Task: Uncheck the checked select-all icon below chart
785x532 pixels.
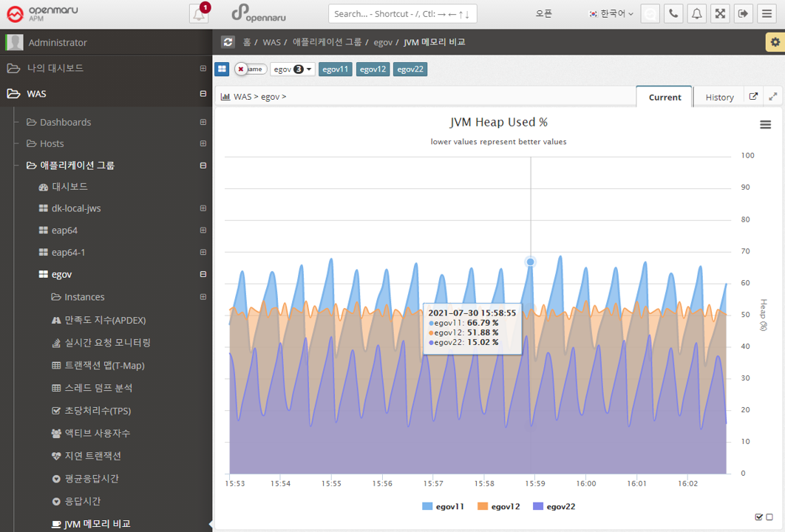Action: click(x=759, y=517)
